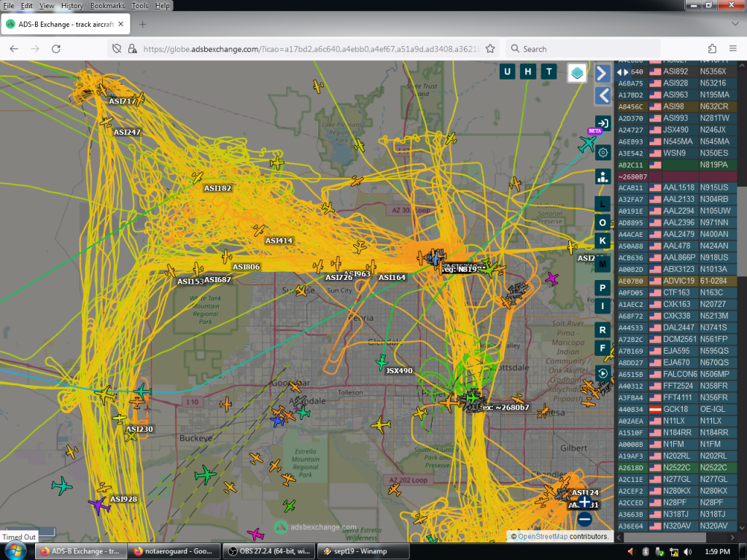Open the Tools menu
The width and height of the screenshot is (747, 560).
pyautogui.click(x=139, y=6)
